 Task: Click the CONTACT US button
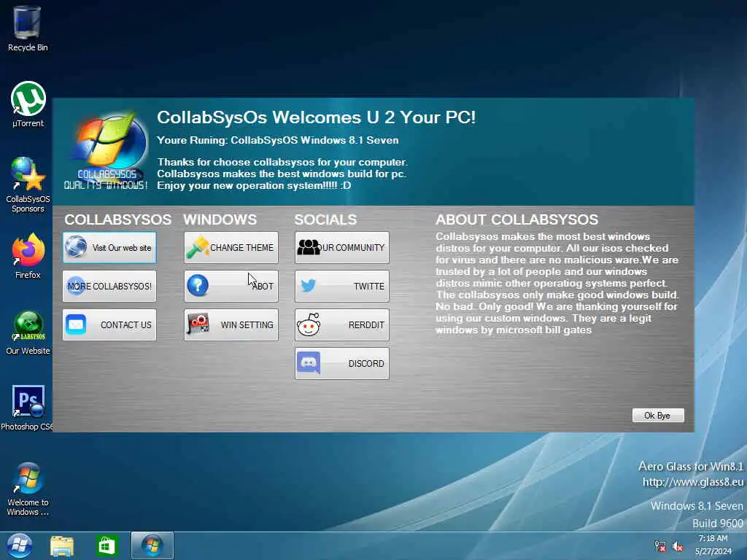[x=109, y=324]
